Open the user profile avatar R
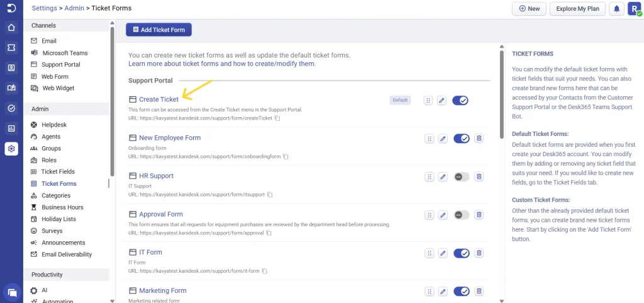Viewport: 644px width, 303px height. tap(634, 9)
